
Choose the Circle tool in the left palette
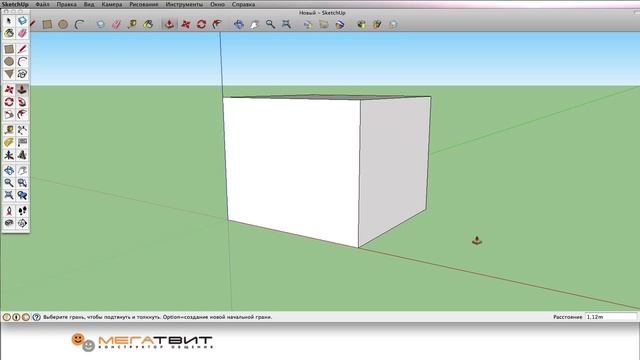[9, 62]
